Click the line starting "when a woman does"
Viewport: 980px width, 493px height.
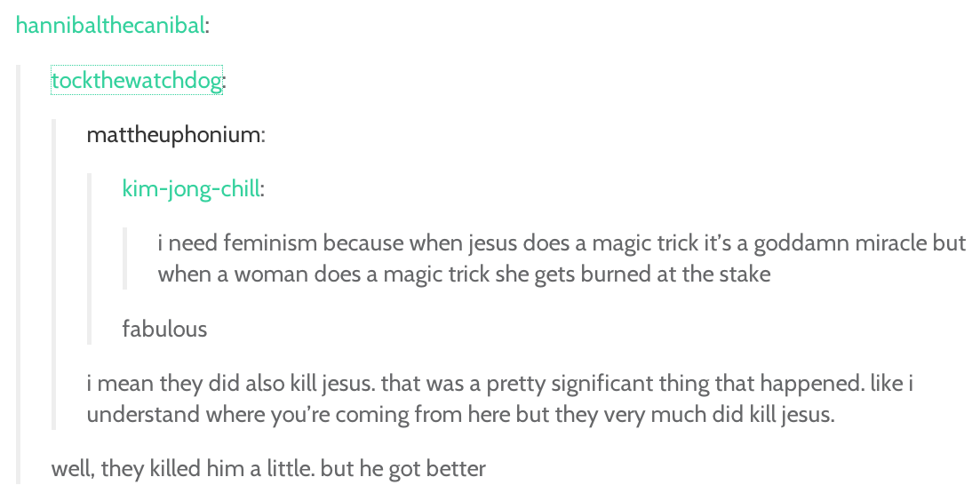coord(464,274)
